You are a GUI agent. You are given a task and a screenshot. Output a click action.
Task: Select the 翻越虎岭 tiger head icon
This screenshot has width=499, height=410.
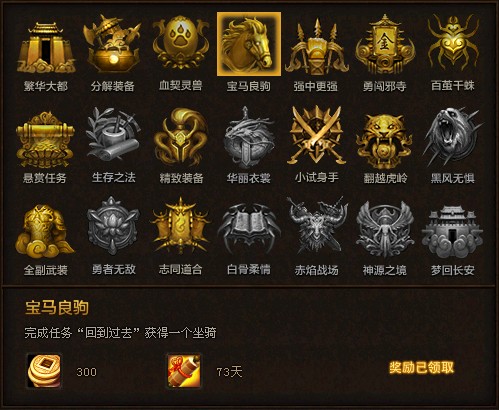point(384,140)
